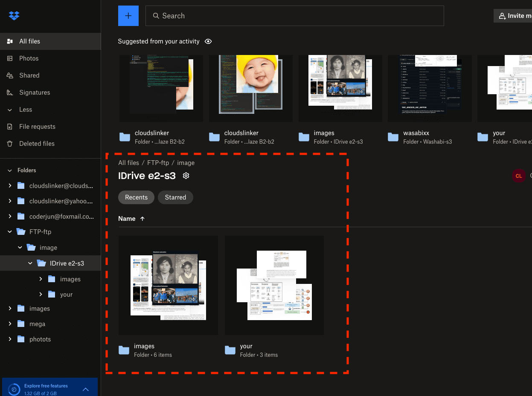Expand the Explore free features panel
This screenshot has height=396, width=532.
86,390
